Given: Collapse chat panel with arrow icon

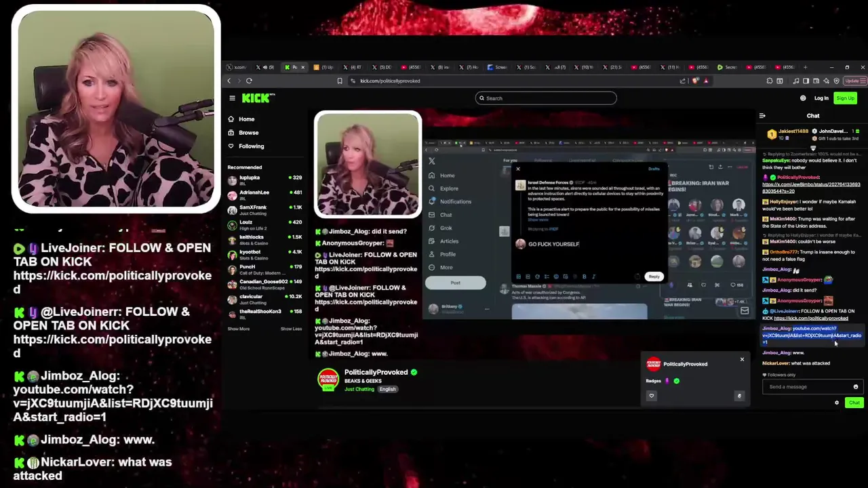Looking at the screenshot, I should [762, 116].
